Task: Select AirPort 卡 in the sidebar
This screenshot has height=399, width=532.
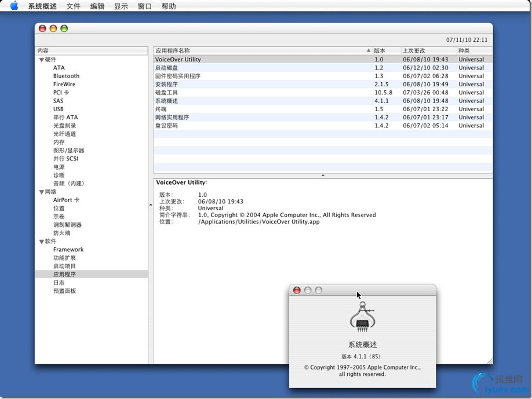Action: point(66,200)
